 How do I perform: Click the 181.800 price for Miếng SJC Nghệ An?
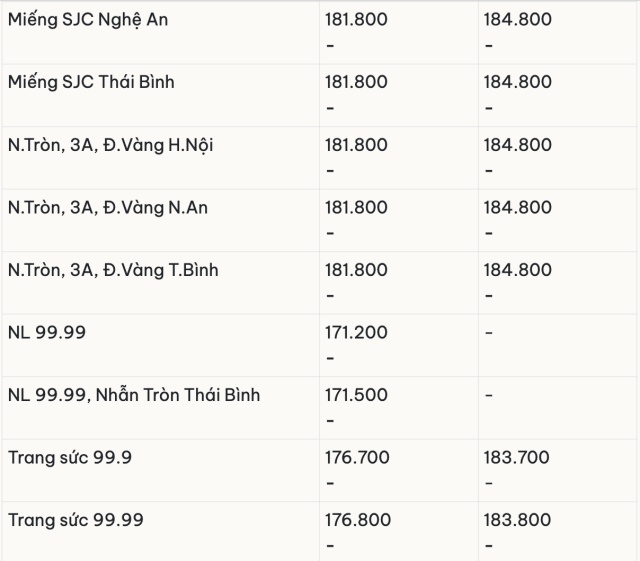click(357, 19)
